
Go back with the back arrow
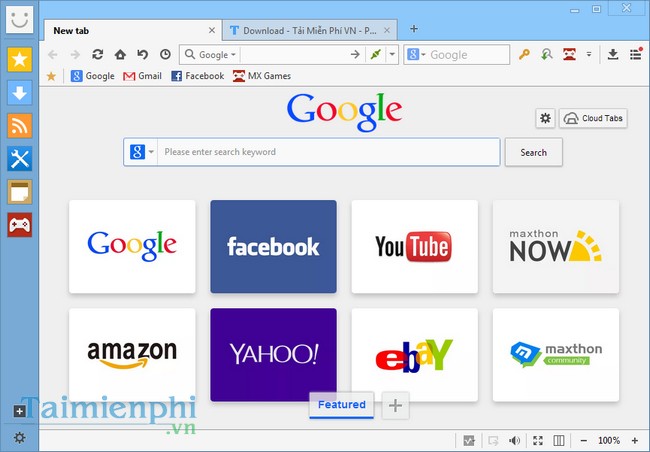[x=53, y=54]
